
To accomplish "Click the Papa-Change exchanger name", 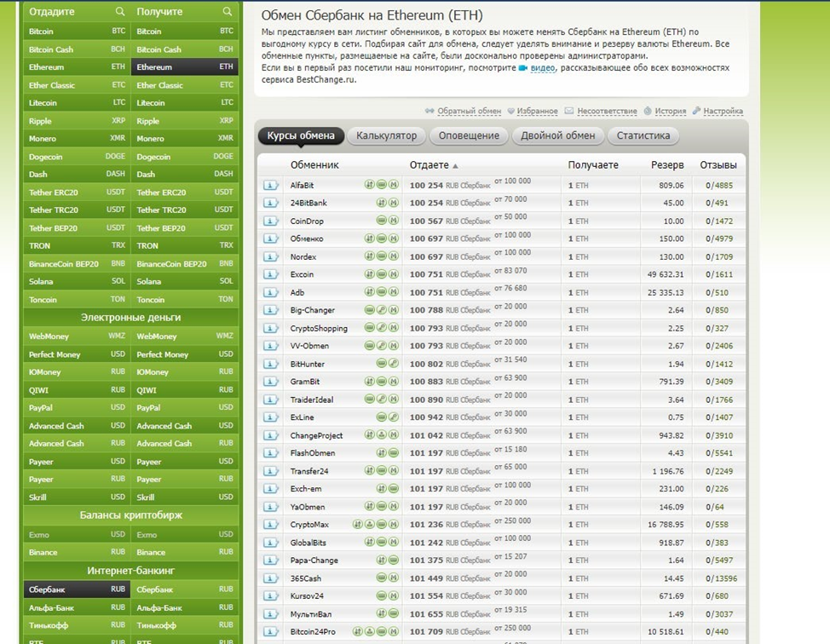I will pyautogui.click(x=314, y=561).
